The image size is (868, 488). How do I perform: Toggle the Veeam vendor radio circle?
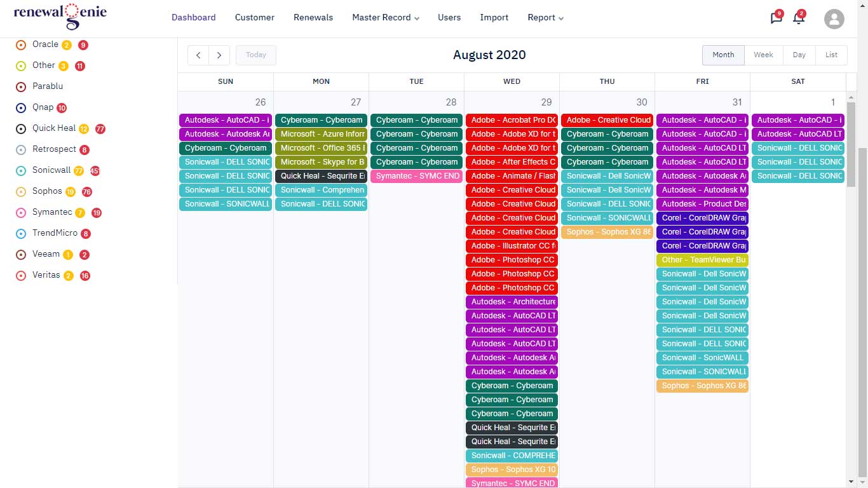click(x=20, y=255)
